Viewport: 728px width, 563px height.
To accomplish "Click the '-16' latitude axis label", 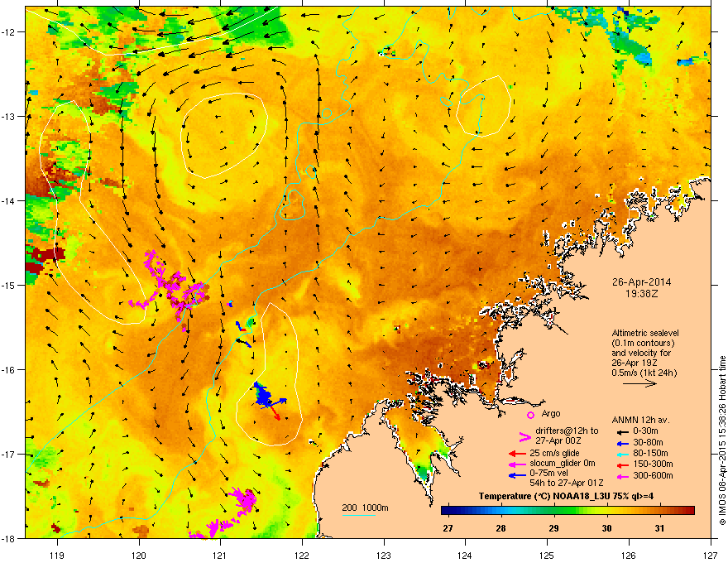I will 8,370.
